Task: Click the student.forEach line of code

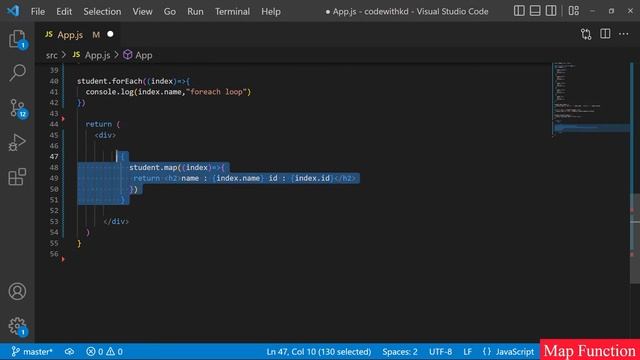Action: [133, 81]
